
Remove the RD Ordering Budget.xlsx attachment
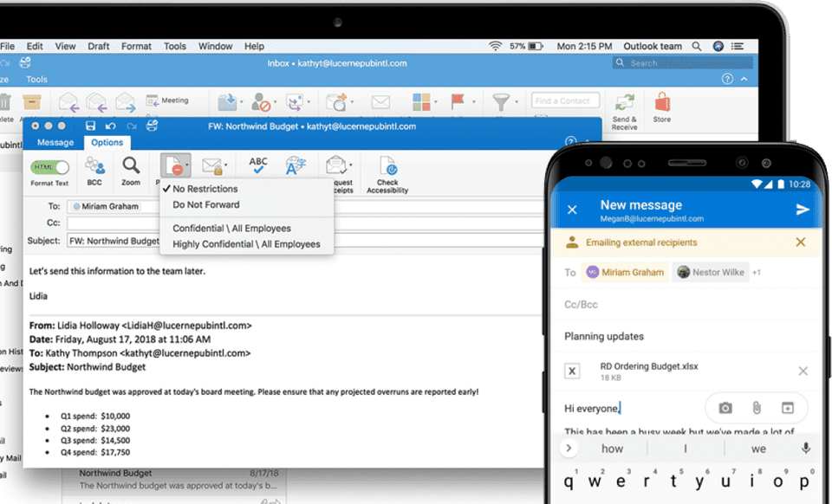803,371
